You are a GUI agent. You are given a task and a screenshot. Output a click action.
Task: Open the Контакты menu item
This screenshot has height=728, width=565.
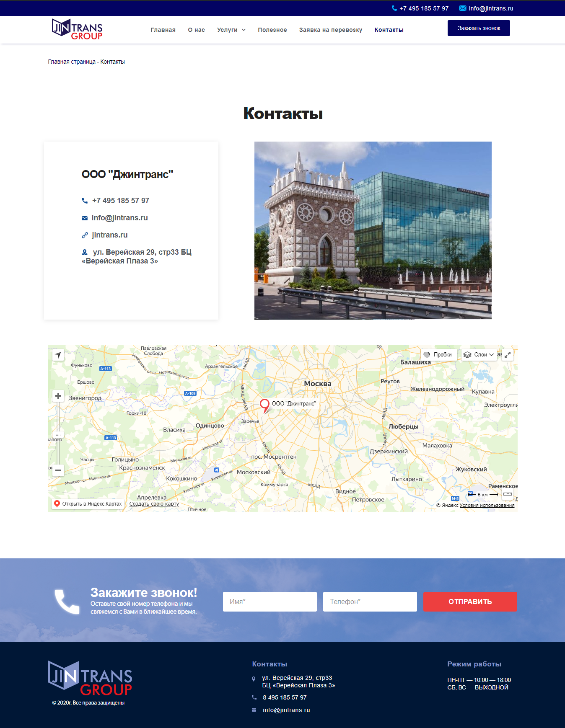tap(389, 30)
